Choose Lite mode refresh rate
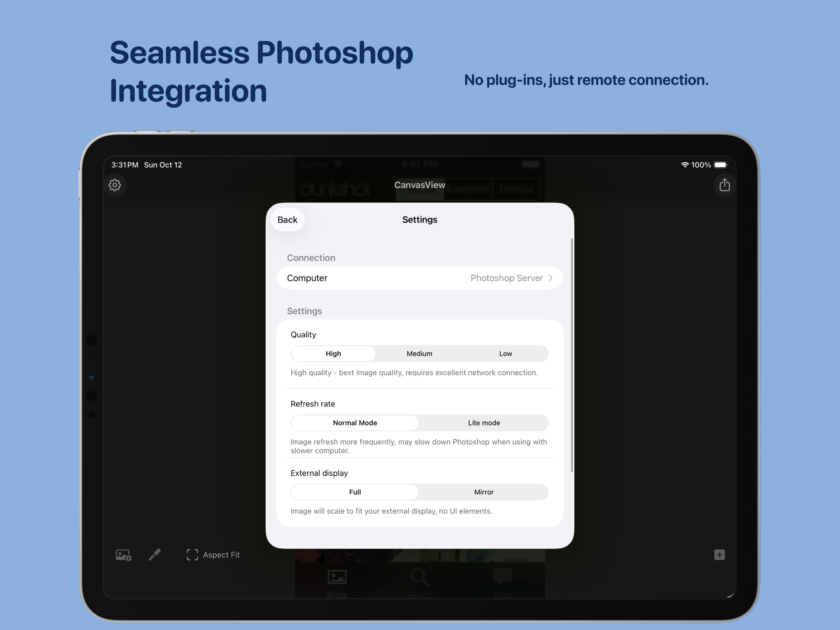Image resolution: width=840 pixels, height=630 pixels. pos(484,423)
